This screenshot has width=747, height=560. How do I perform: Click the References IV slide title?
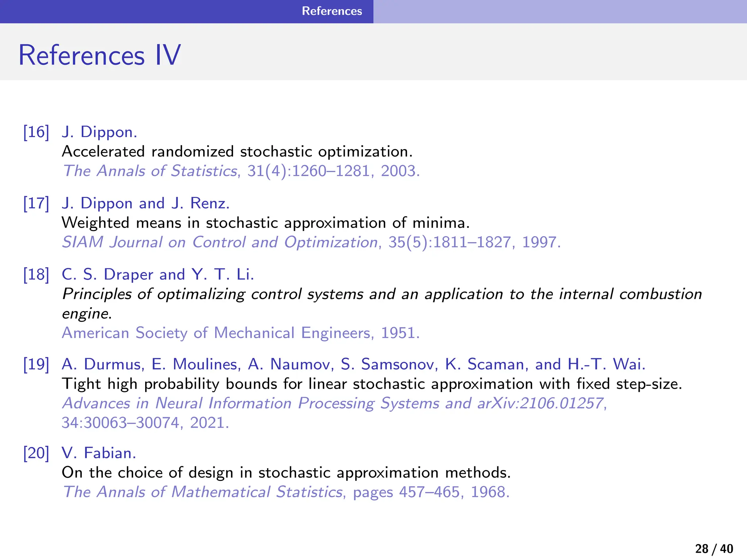click(x=100, y=55)
